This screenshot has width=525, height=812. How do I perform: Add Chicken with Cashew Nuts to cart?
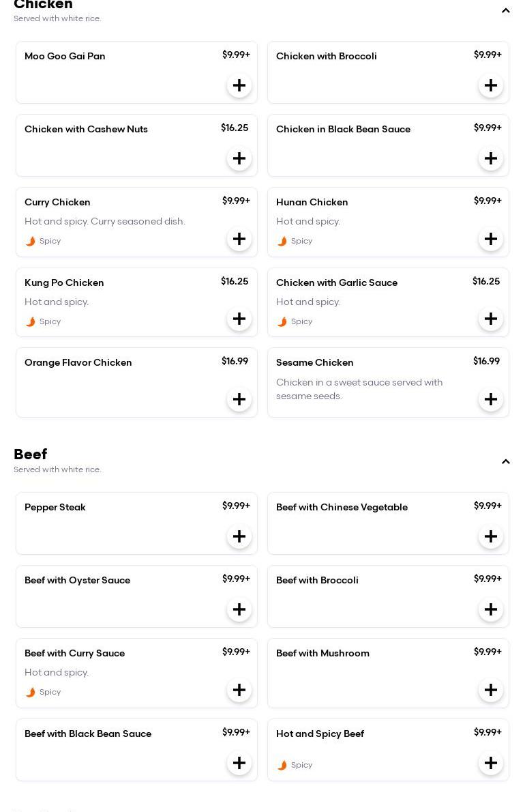[x=239, y=159]
